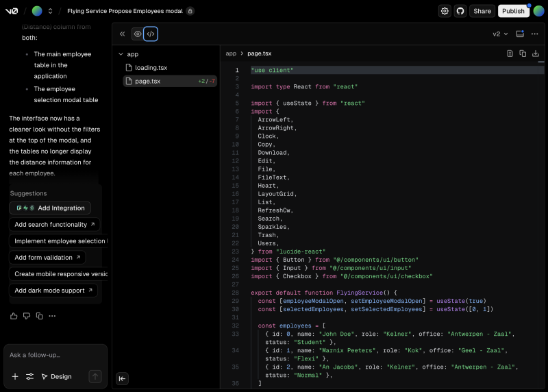Select page.tsx in the file tree
Screen dimensions: 548x392
[147, 81]
